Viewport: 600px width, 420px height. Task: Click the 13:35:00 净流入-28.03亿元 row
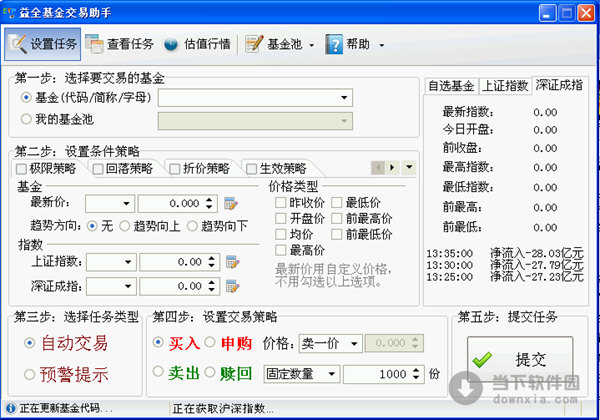click(x=505, y=254)
